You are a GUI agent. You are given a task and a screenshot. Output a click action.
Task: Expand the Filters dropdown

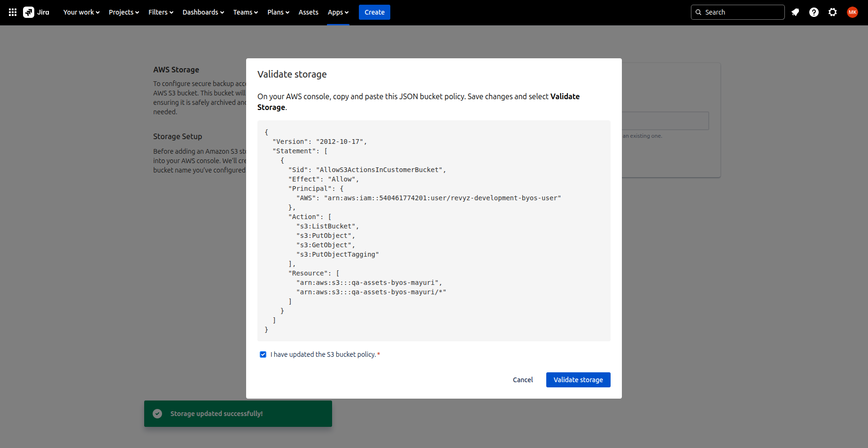[161, 12]
